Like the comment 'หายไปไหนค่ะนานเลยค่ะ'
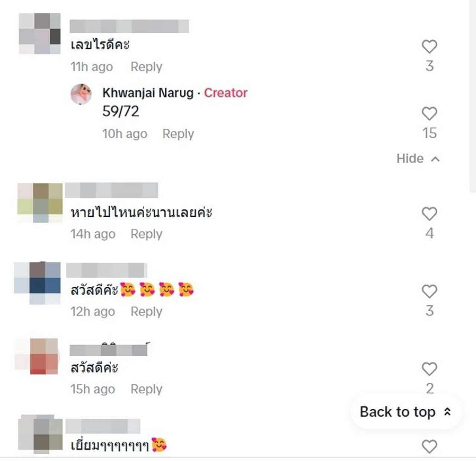 coord(429,214)
